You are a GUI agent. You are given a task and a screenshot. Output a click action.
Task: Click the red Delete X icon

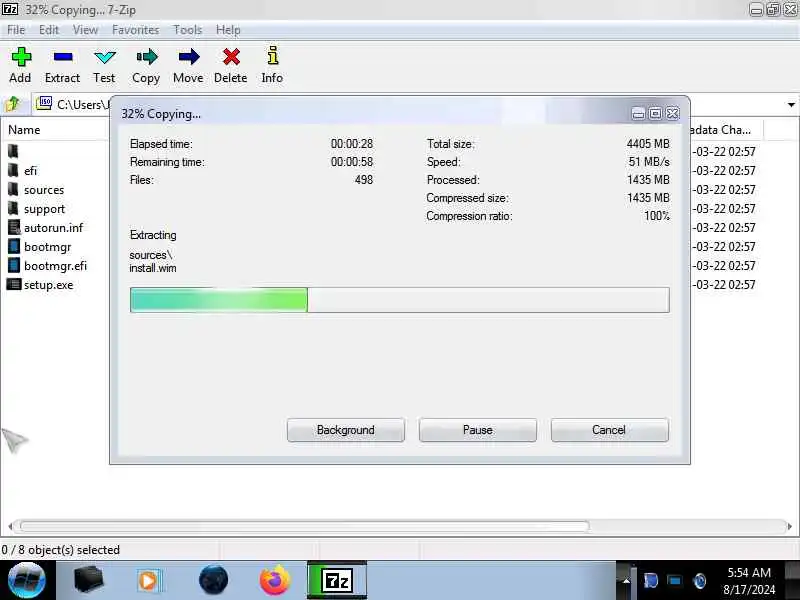tap(231, 57)
